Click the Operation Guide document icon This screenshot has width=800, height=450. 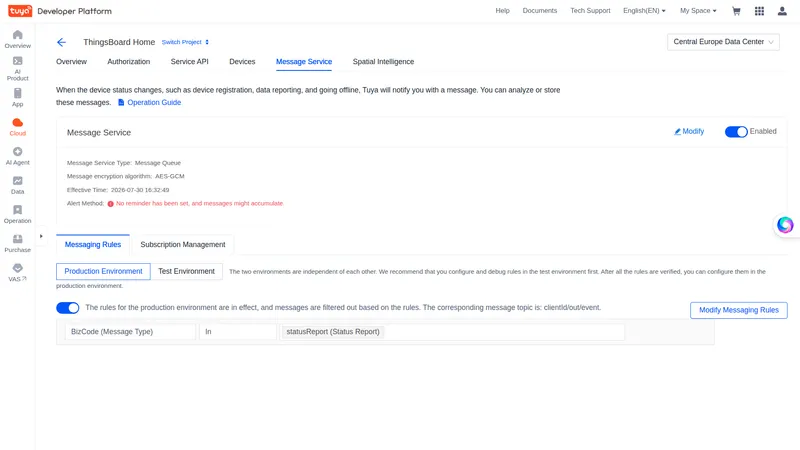point(121,102)
